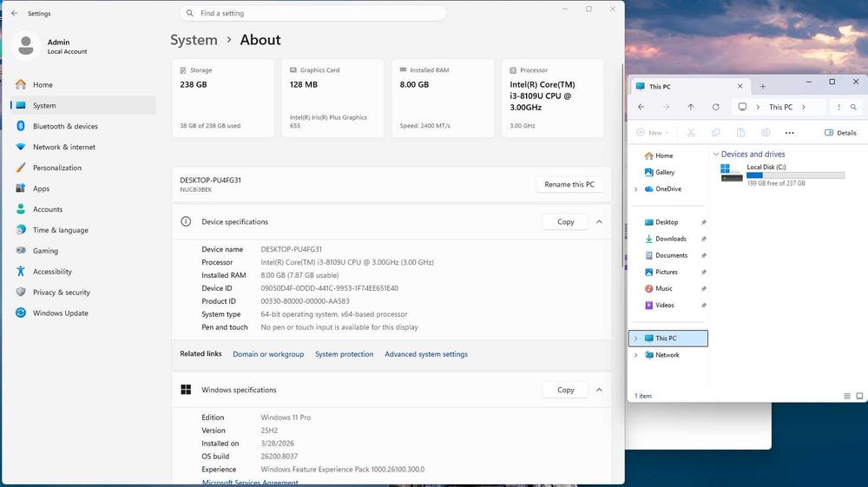
Task: Click the Processor info card
Action: [x=553, y=98]
